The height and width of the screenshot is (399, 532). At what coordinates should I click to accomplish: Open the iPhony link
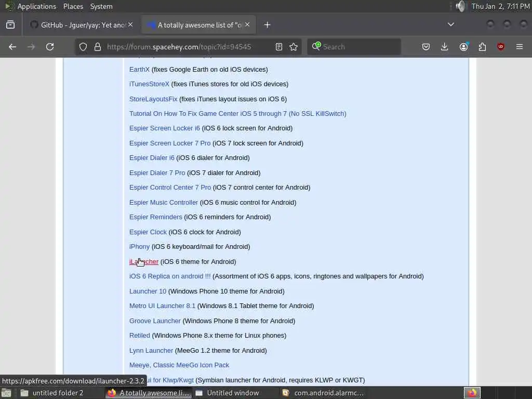[x=139, y=247]
